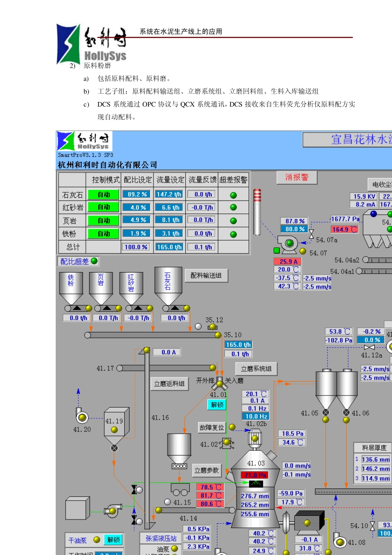Click the 1677.7 Pa pressure reading
This screenshot has width=392, height=555.
tap(345, 219)
